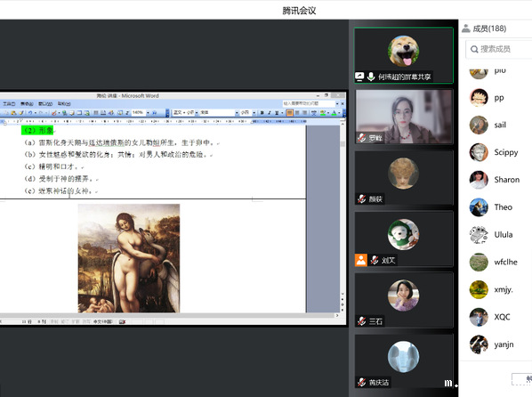Toggle Italic formatting in Word
The image size is (532, 397).
tap(269, 113)
